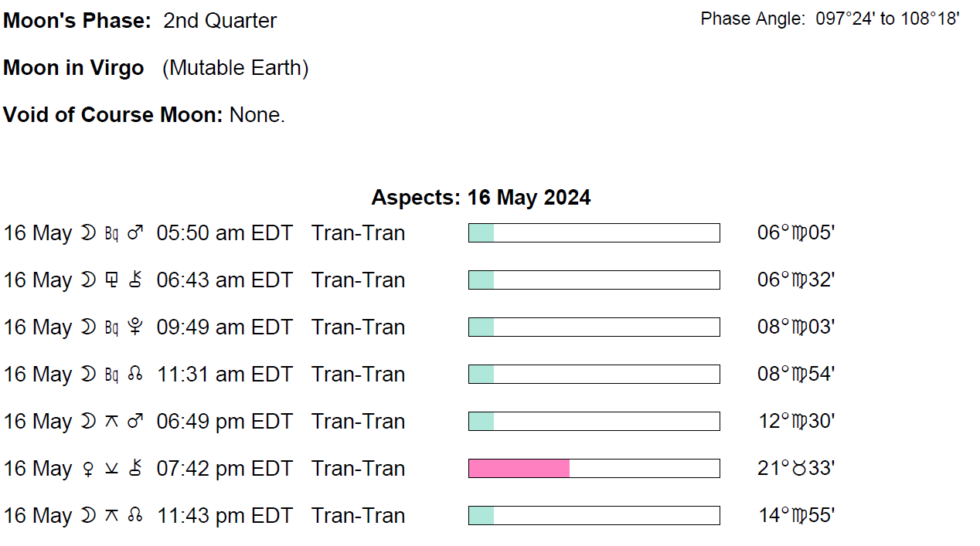This screenshot has height=546, width=980.
Task: Click the "Moon in Virgo" heading
Action: [73, 68]
